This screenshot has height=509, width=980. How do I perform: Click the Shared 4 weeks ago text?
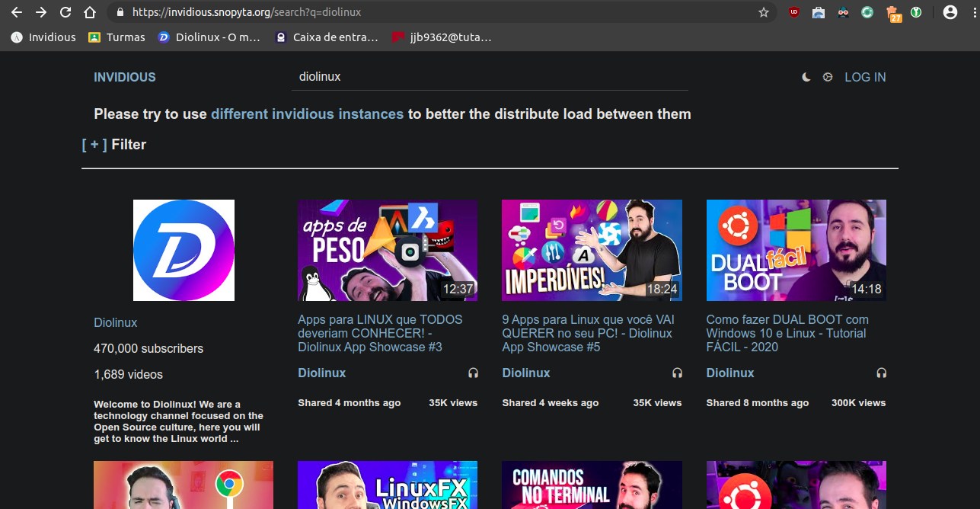click(551, 402)
